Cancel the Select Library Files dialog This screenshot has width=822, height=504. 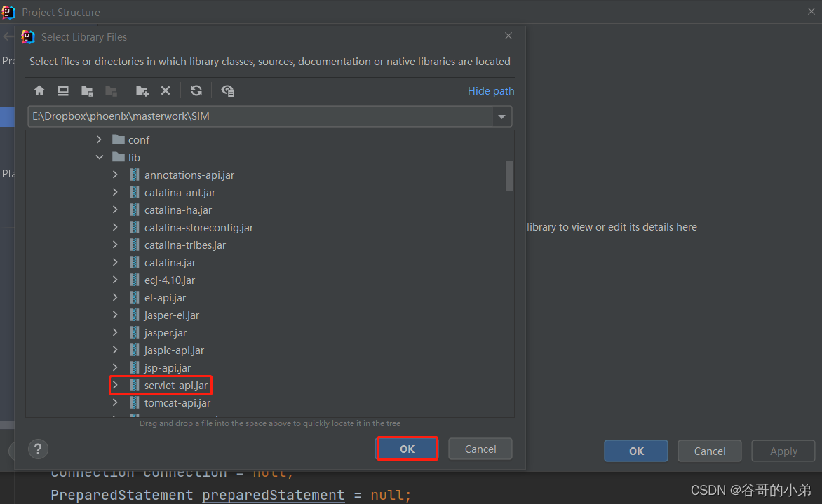[480, 449]
